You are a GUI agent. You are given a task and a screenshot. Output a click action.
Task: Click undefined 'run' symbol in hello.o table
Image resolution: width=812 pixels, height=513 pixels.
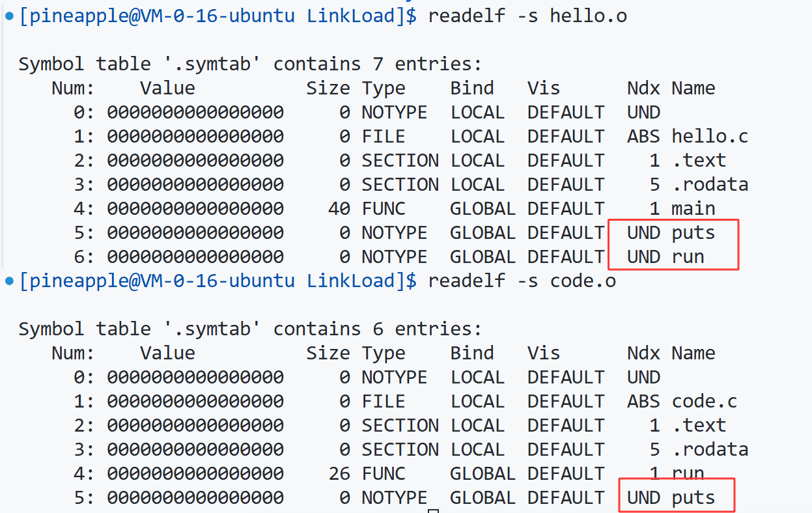click(x=688, y=257)
